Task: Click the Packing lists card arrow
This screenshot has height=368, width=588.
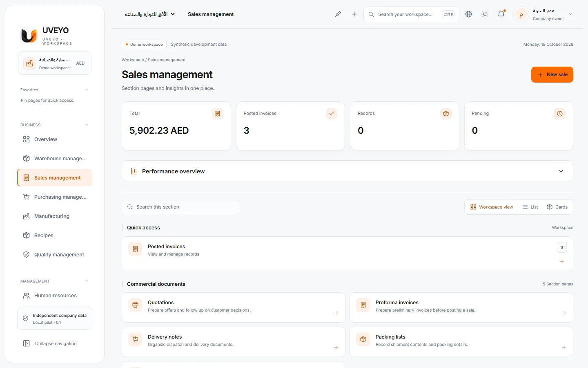Action: (x=564, y=348)
